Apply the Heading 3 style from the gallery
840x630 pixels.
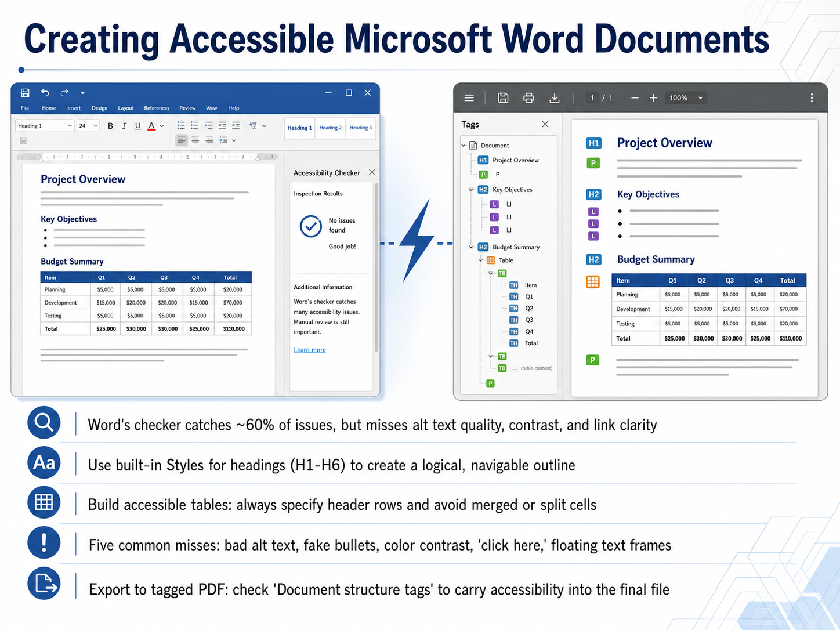pyautogui.click(x=361, y=128)
